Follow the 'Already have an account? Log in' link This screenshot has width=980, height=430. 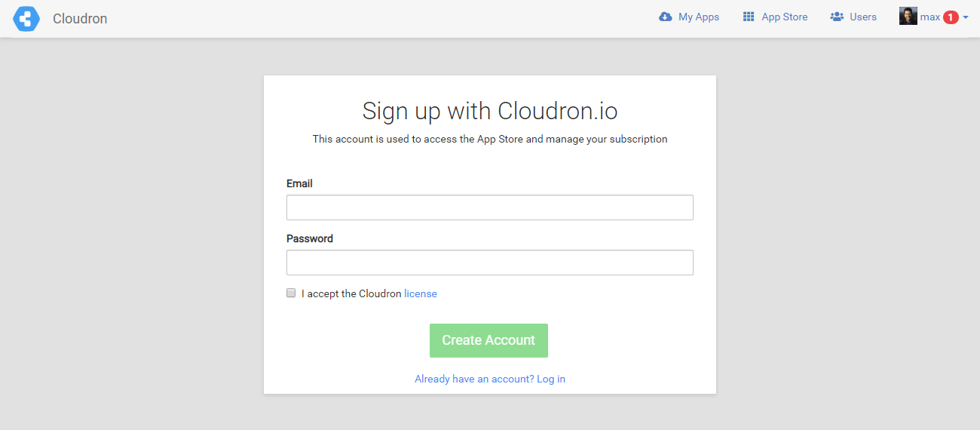(490, 379)
